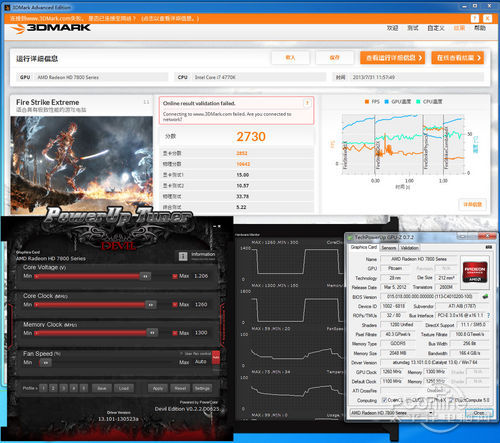This screenshot has width=500, height=443.
Task: Click question mark on validation failed box
Action: 307,103
